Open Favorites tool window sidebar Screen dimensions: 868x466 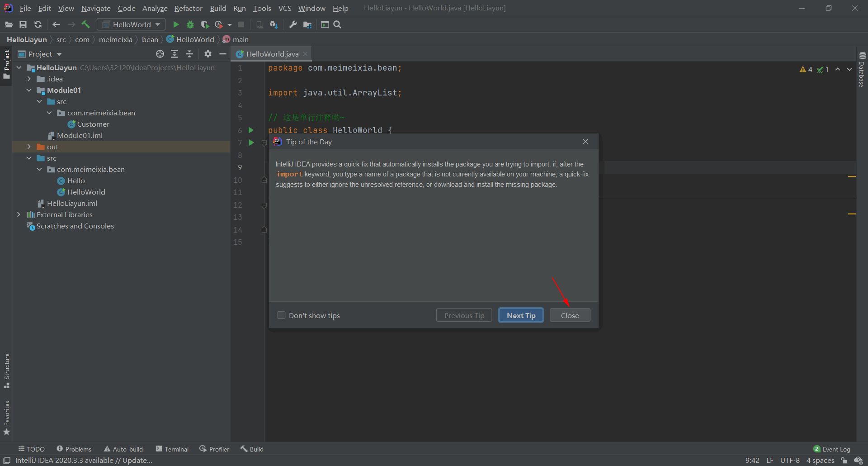(x=7, y=418)
